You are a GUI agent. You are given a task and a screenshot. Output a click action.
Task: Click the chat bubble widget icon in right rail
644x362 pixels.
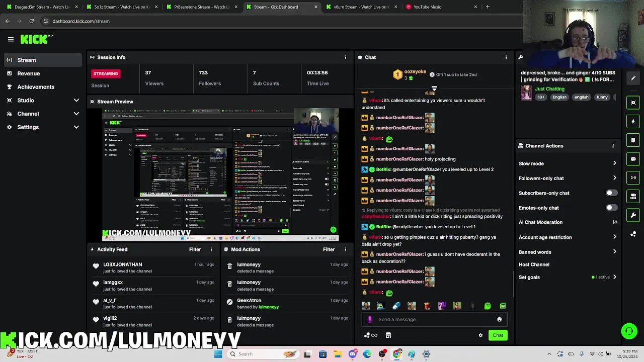pos(633,159)
